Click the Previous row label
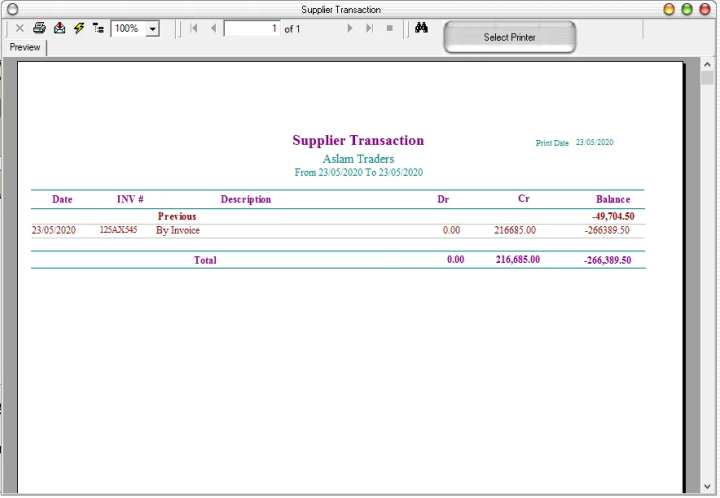Viewport: 720px width, 498px height. (x=177, y=216)
